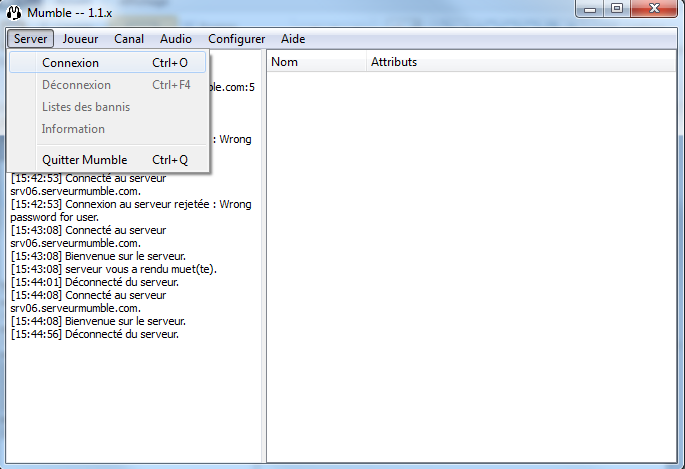Screen dimensions: 685x469
Task: Open the Joueur menu
Action: click(x=80, y=39)
